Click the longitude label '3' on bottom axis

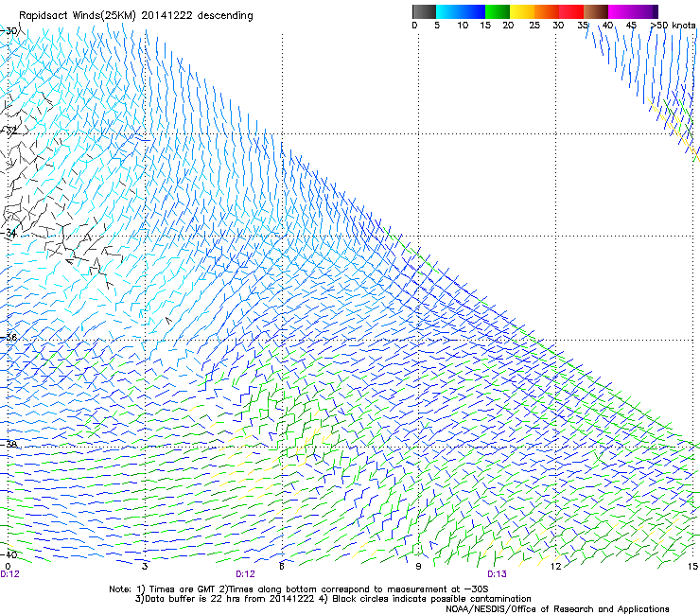(x=145, y=567)
